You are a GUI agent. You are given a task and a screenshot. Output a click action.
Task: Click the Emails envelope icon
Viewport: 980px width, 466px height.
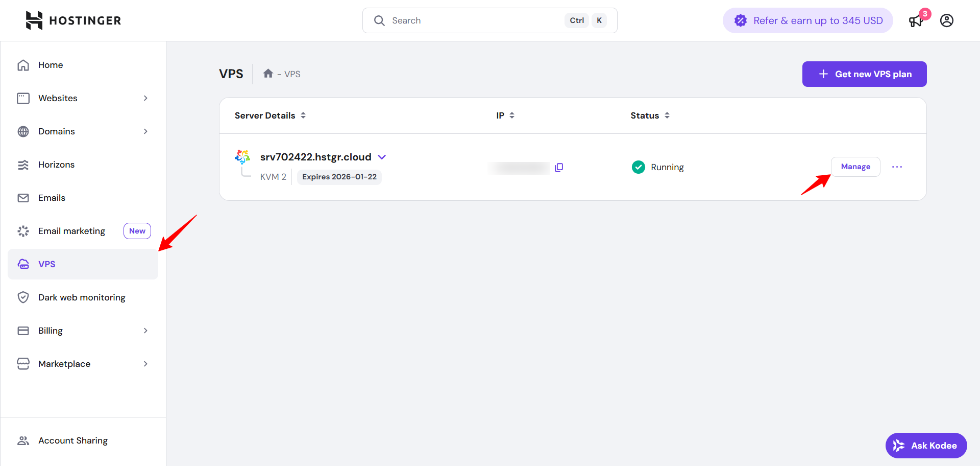23,198
